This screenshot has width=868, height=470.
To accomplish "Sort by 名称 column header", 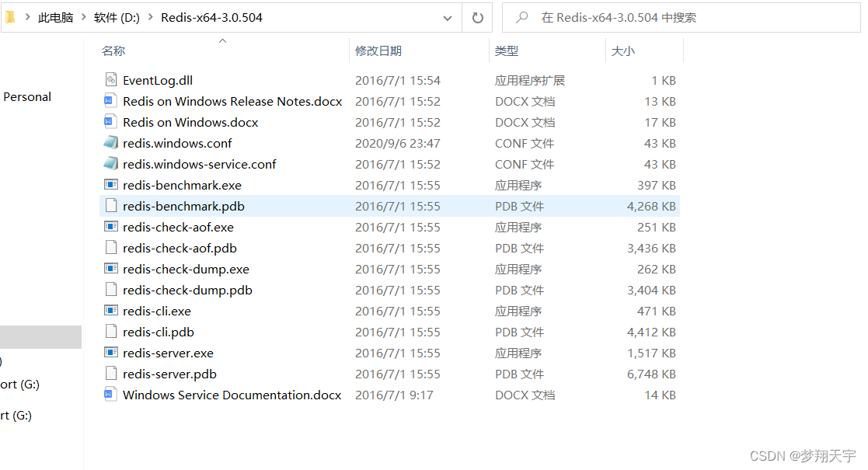I will [113, 51].
